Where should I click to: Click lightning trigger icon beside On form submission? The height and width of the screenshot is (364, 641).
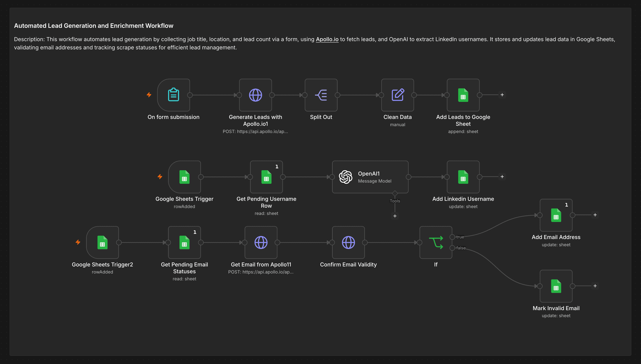149,95
